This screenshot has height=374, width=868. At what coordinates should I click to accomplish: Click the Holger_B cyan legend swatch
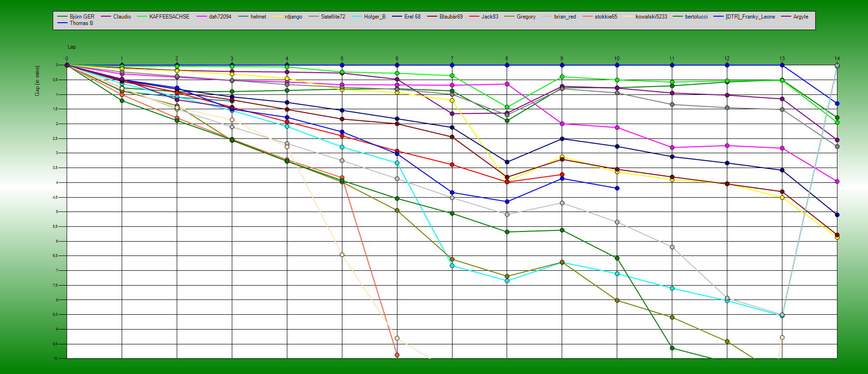(357, 17)
